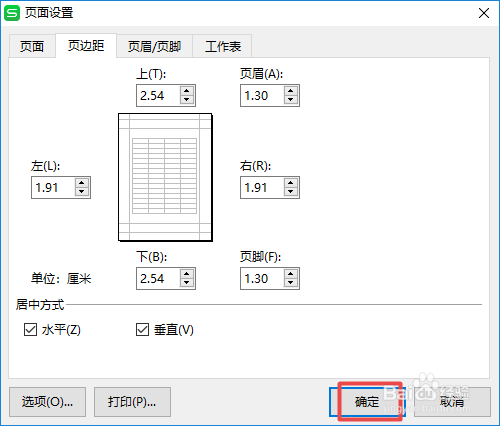Decrease the 下(B) bottom margin
Viewport: 500px width, 426px height.
tap(187, 283)
